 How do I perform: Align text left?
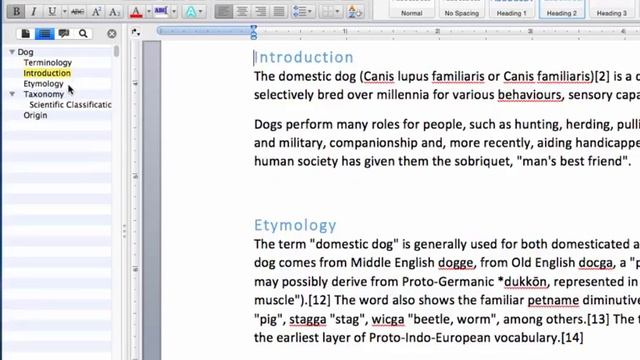224,11
